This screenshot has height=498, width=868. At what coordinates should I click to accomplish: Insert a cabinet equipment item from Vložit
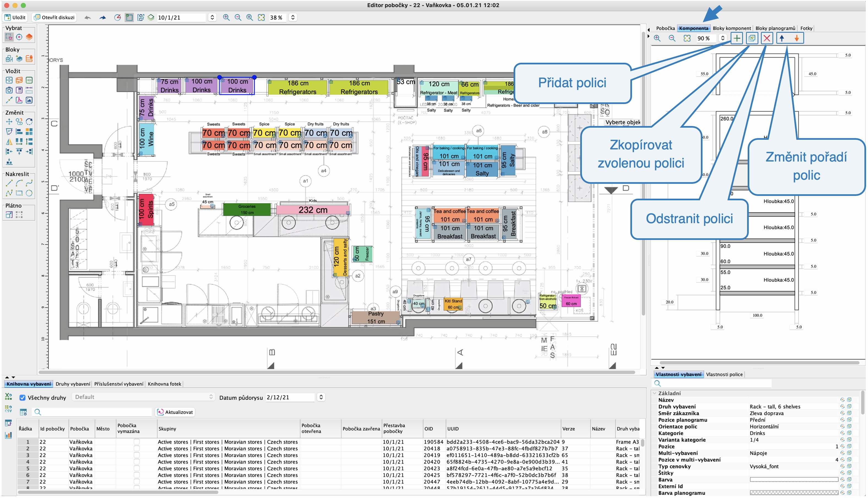(x=9, y=80)
